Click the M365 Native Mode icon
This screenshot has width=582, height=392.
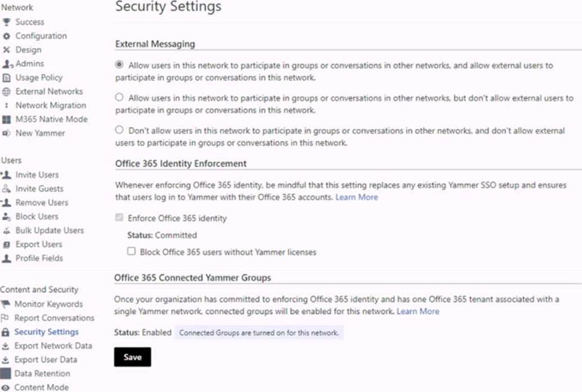(7, 120)
